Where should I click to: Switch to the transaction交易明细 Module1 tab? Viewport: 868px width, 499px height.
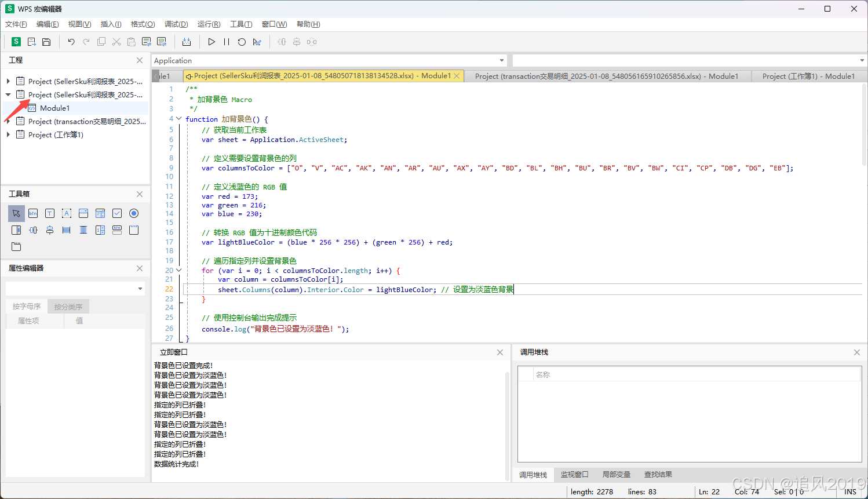(x=607, y=76)
